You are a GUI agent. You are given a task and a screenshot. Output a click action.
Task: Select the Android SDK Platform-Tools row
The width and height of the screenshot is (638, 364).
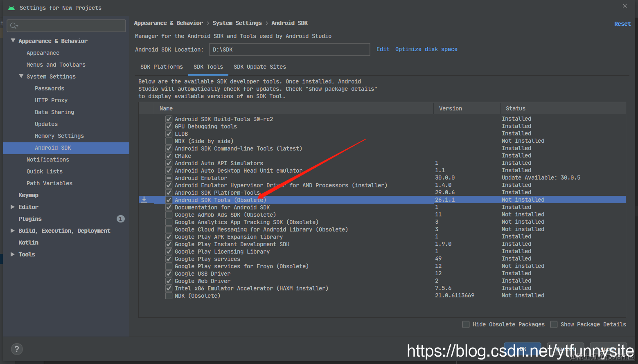click(382, 193)
